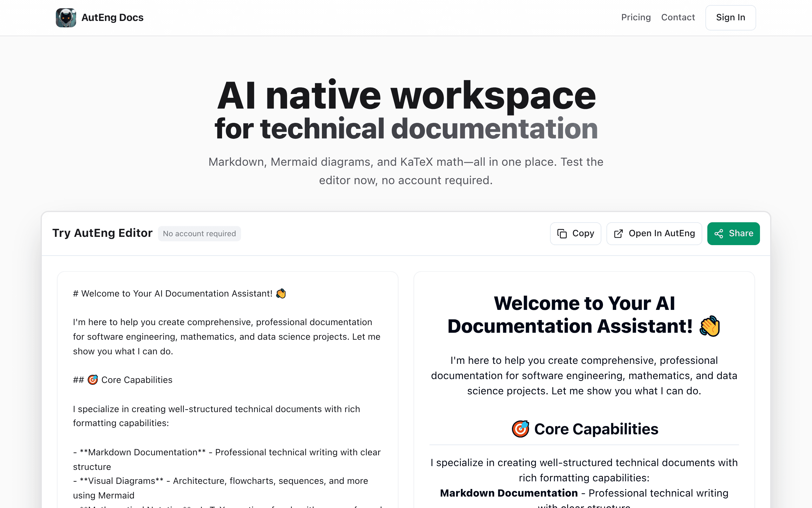Click the Sign In button
Viewport: 812px width, 508px height.
point(730,18)
